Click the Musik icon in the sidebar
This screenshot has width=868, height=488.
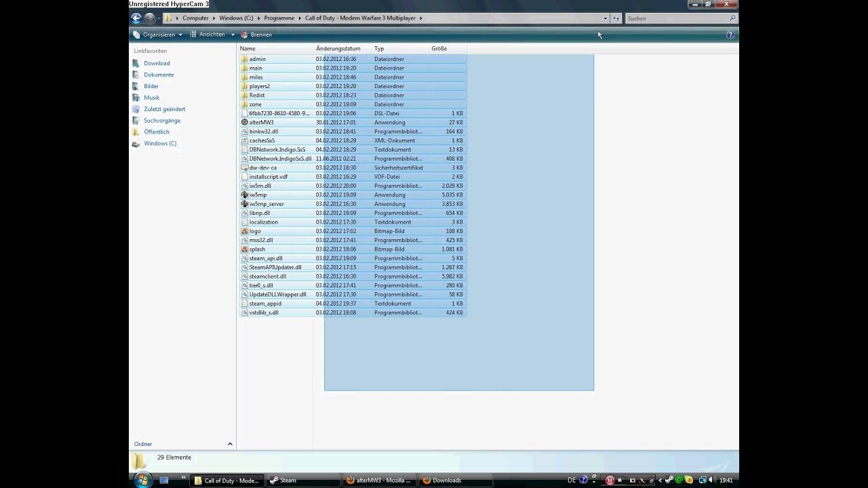pyautogui.click(x=136, y=98)
